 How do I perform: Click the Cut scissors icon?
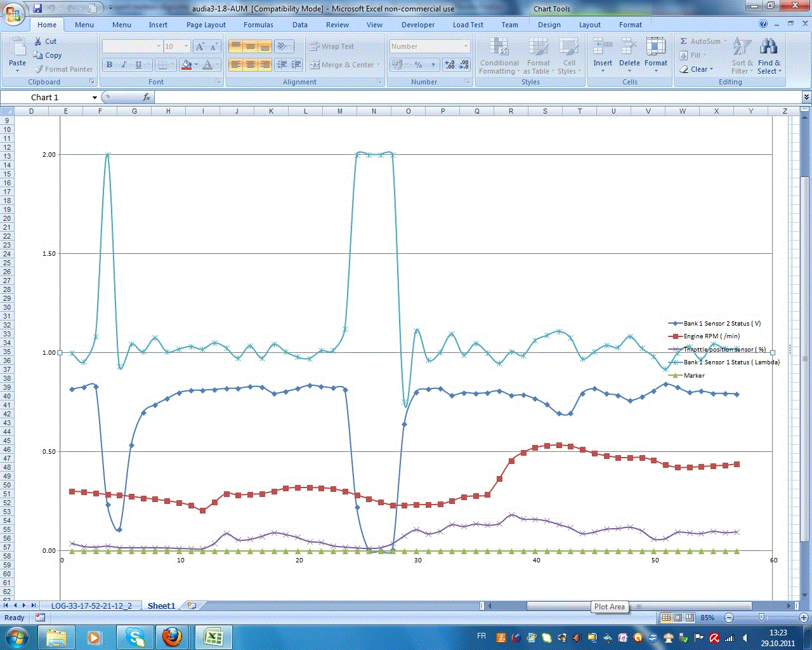(x=38, y=41)
